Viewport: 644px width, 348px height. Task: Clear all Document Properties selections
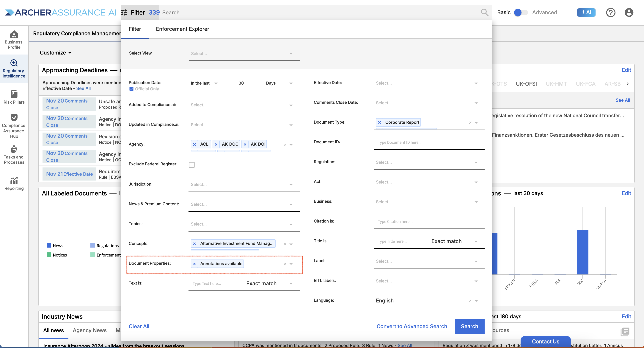coord(285,264)
